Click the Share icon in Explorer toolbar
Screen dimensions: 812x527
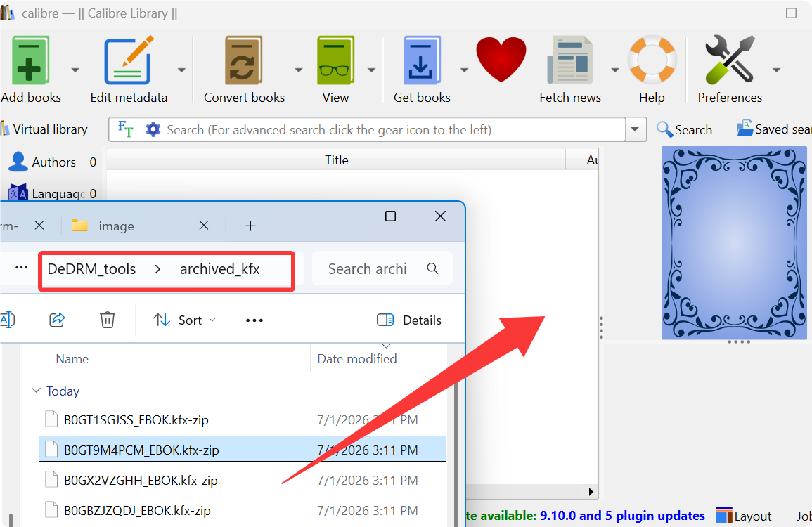point(57,320)
